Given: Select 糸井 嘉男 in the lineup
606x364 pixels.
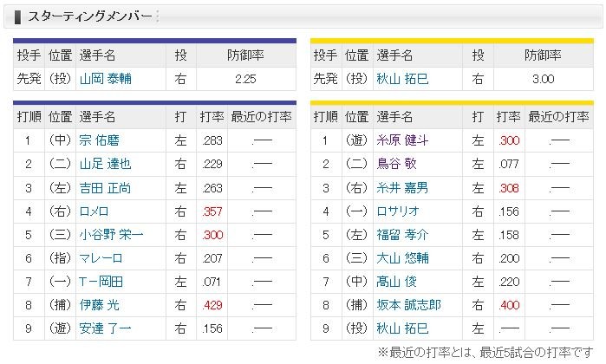Looking at the screenshot, I should (405, 186).
